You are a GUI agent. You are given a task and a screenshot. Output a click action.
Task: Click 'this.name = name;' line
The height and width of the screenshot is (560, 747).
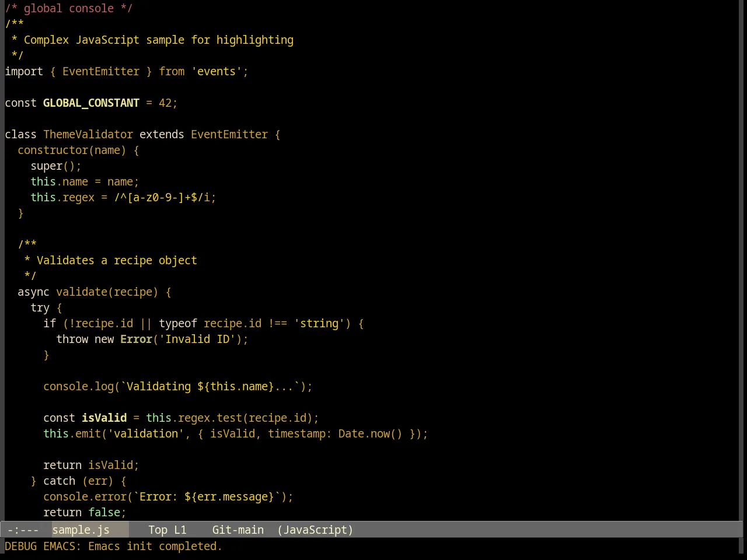coord(85,181)
